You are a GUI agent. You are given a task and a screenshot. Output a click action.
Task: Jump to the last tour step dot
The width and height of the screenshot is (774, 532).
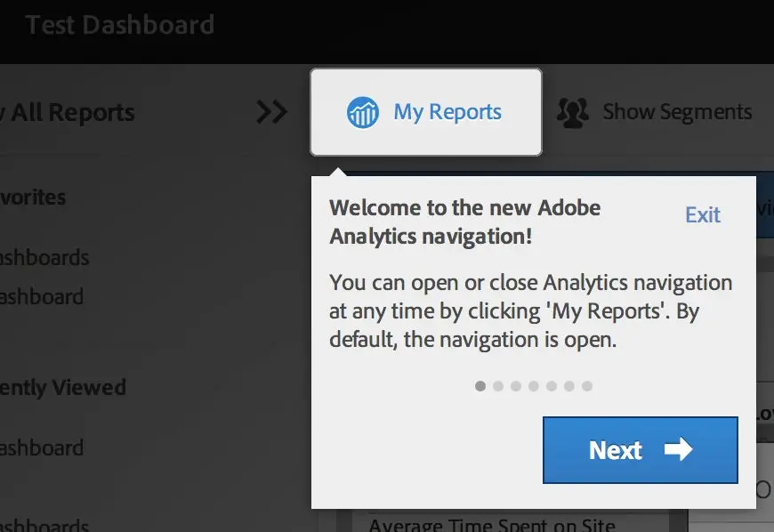coord(587,386)
